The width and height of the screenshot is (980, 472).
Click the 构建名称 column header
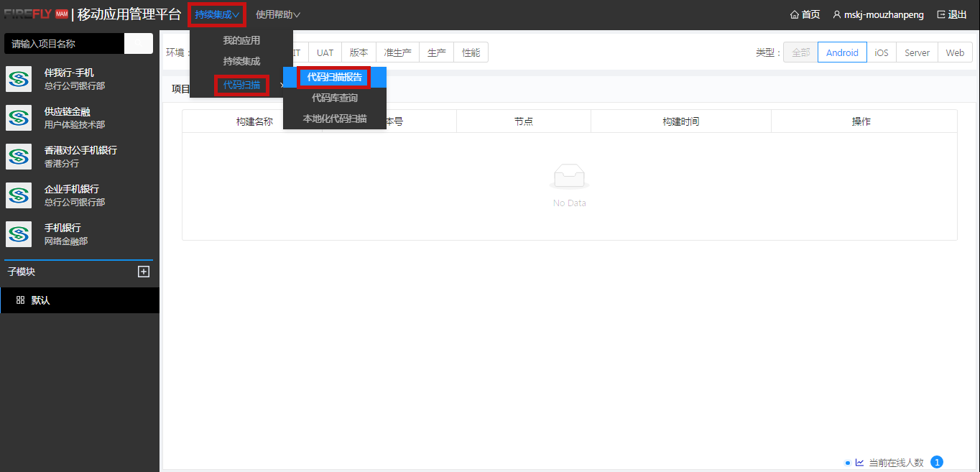[x=254, y=121]
